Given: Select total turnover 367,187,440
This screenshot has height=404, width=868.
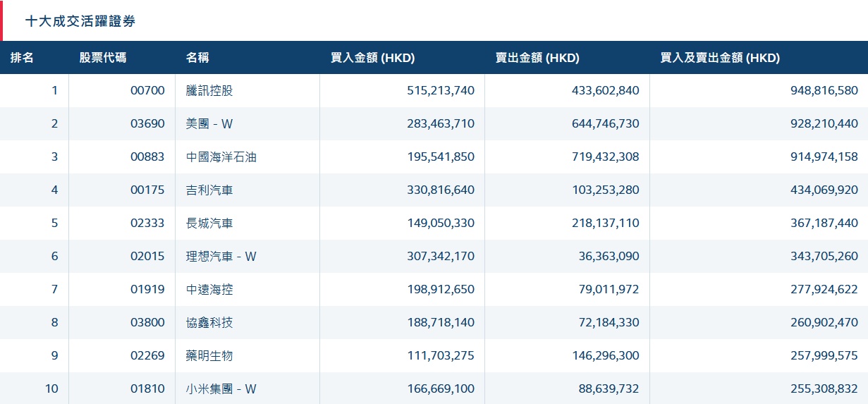Looking at the screenshot, I should point(824,223).
